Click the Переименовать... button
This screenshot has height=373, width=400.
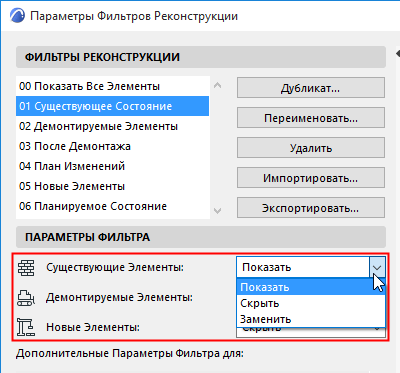tap(311, 118)
